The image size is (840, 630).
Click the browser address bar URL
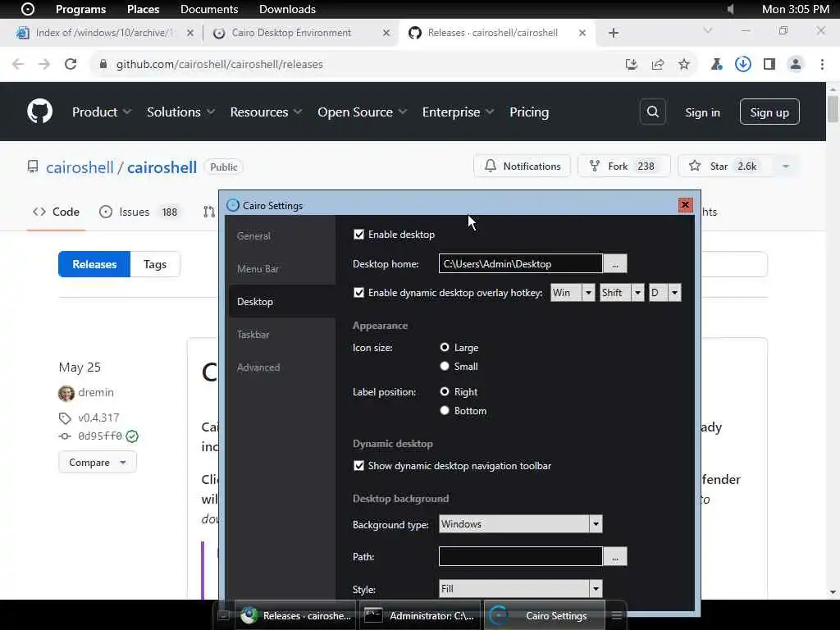220,64
